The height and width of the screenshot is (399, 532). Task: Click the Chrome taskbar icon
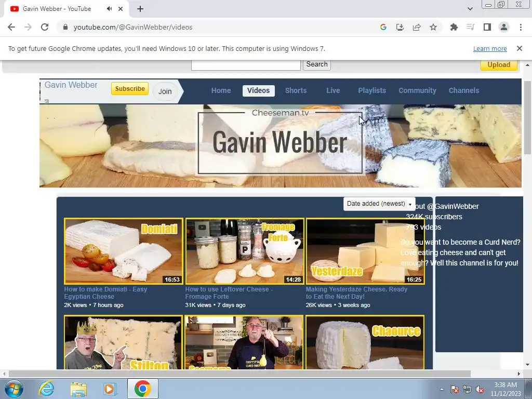tap(142, 389)
